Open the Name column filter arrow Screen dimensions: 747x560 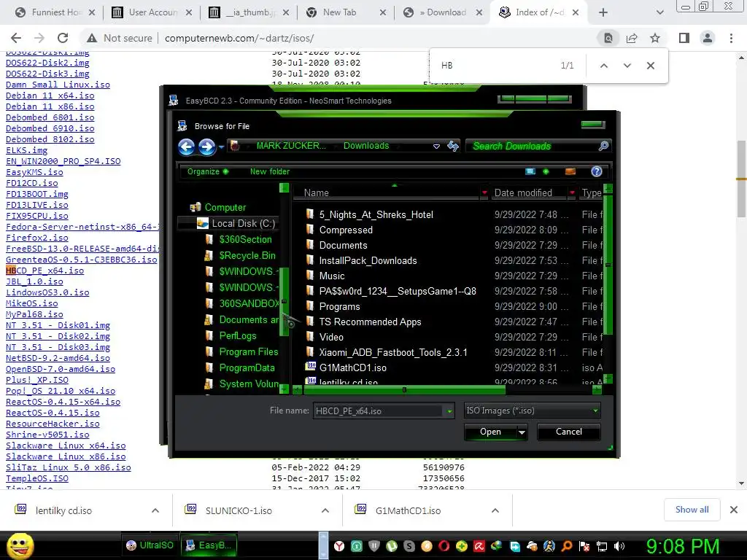tap(484, 192)
